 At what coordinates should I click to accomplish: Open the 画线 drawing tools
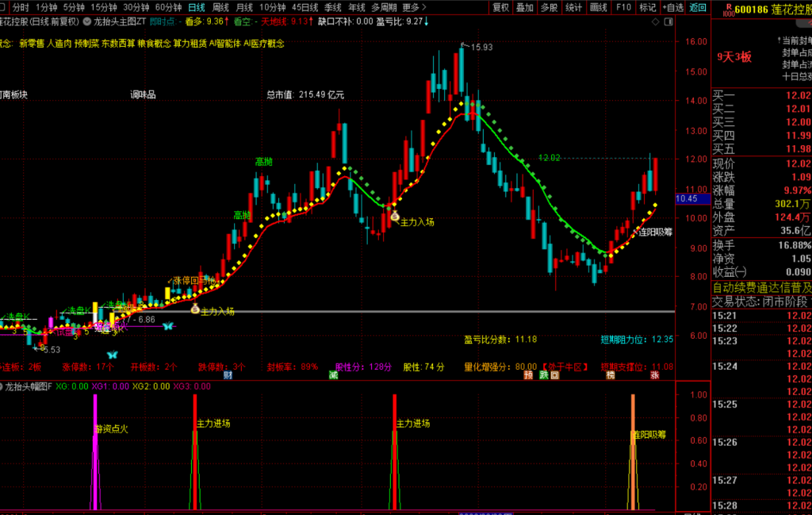(598, 7)
